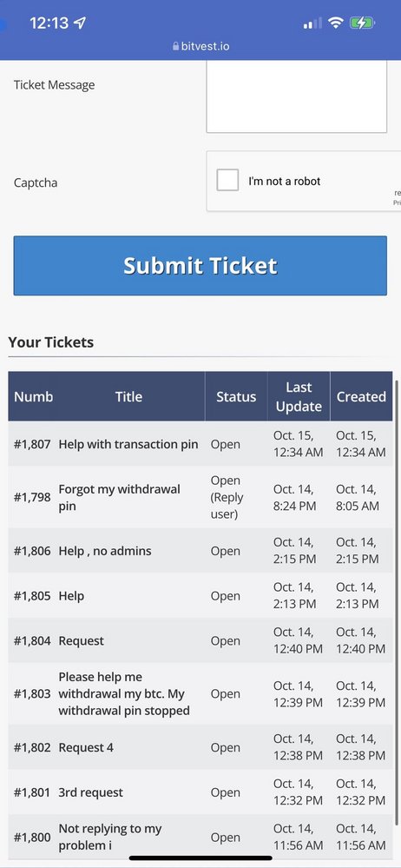Tap the lock icon beside bitvest.io
Screen dimensions: 401x868
(176, 47)
